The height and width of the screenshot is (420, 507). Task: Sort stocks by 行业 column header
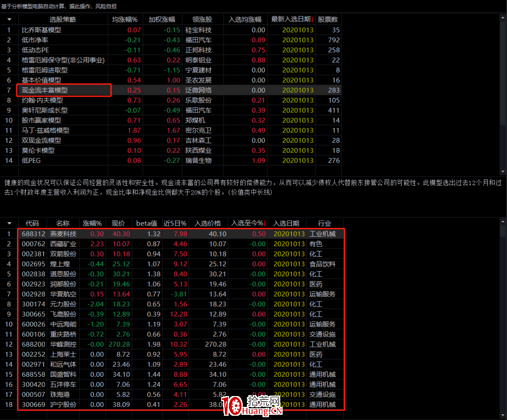[x=324, y=223]
